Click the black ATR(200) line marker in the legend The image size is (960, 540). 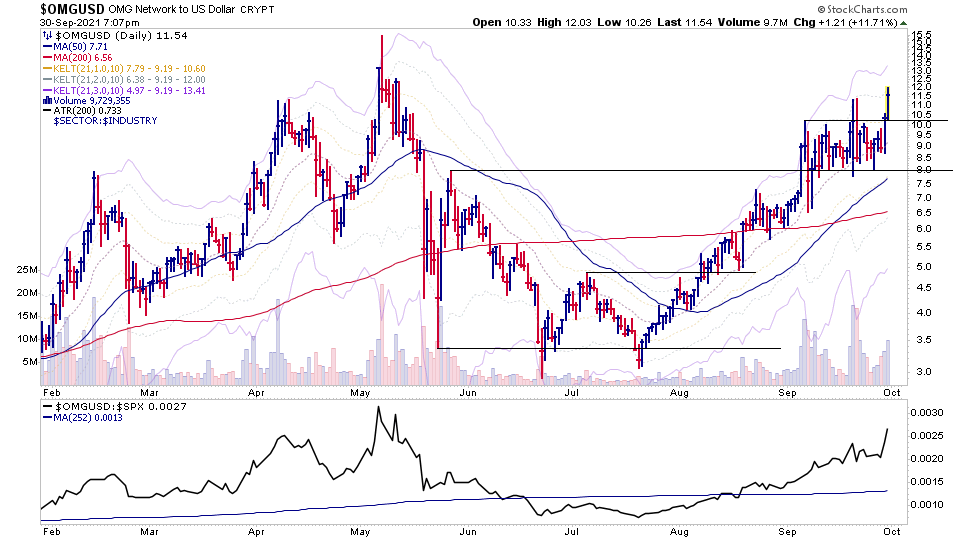pyautogui.click(x=47, y=111)
